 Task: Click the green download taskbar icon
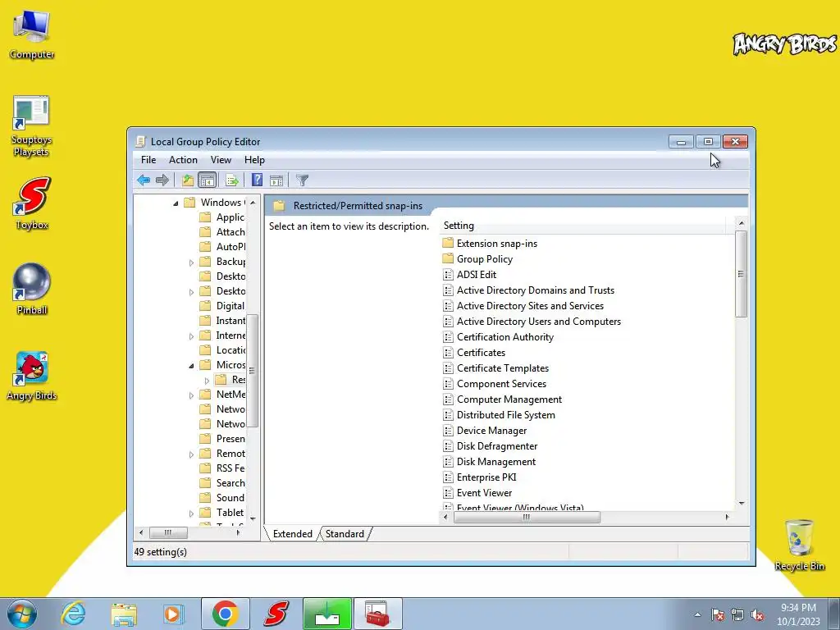(x=327, y=614)
